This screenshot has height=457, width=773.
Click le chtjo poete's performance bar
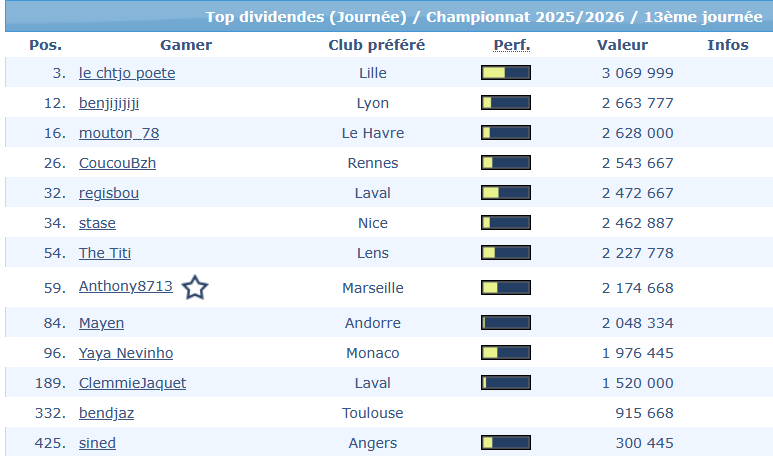coord(505,73)
